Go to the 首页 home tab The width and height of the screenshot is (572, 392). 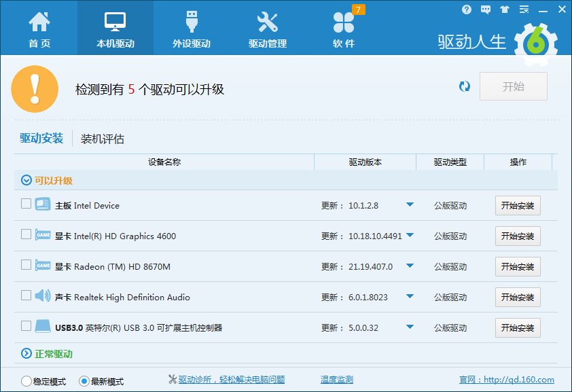(39, 29)
